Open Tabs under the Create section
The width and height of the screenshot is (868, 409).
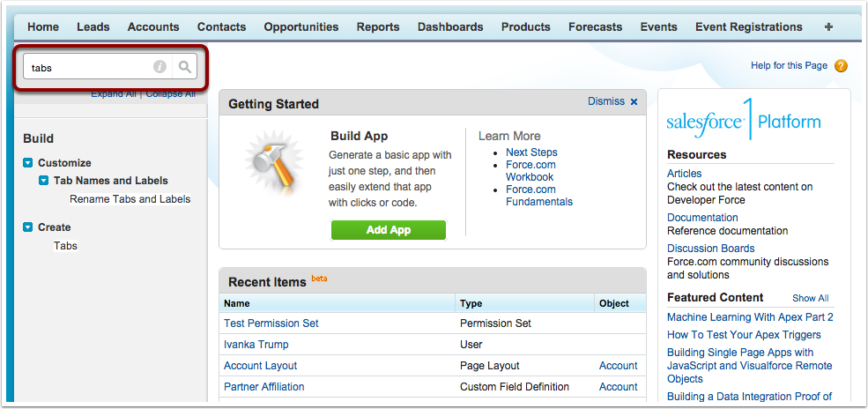(65, 246)
